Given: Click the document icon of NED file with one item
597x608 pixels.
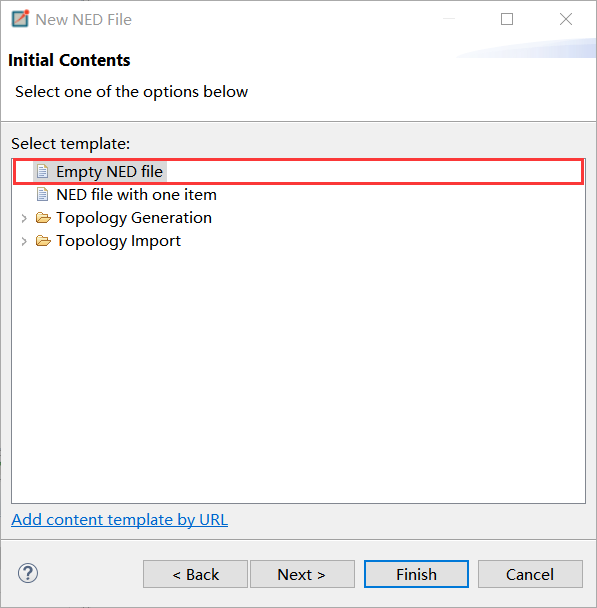Looking at the screenshot, I should (43, 195).
